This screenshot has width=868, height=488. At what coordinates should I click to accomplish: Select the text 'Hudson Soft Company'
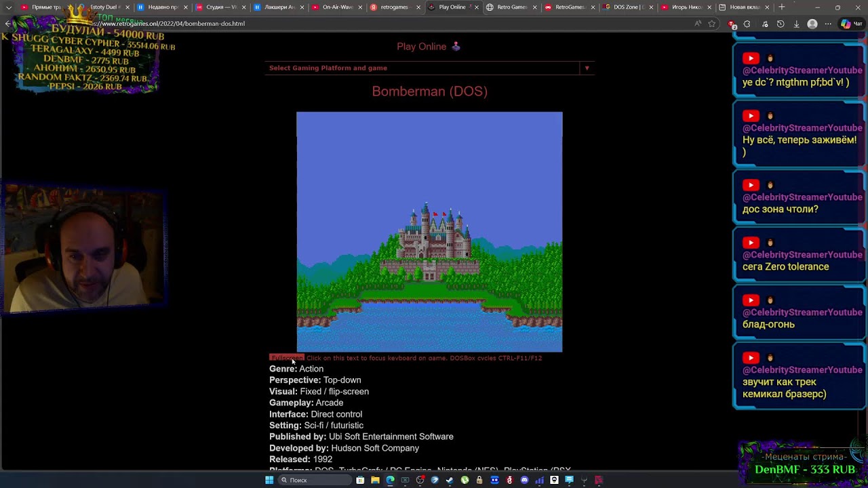375,448
